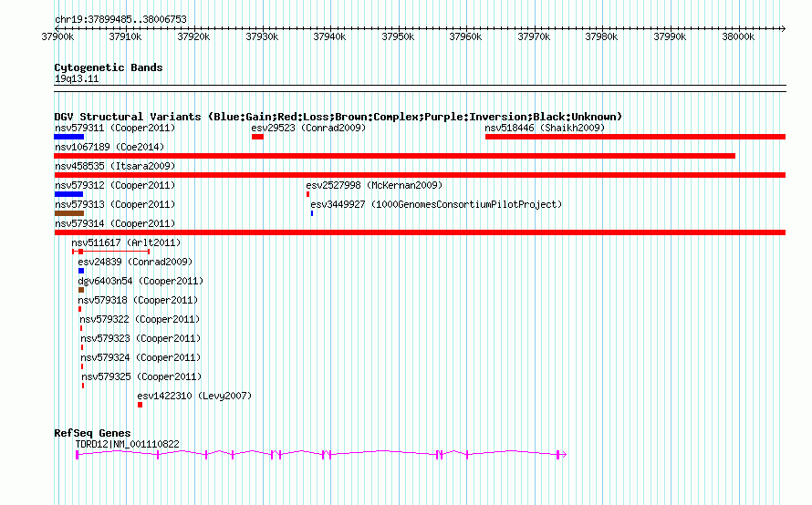Open the nsv579318 (Cooper2011) label
This screenshot has height=505, width=812.
pos(138,300)
